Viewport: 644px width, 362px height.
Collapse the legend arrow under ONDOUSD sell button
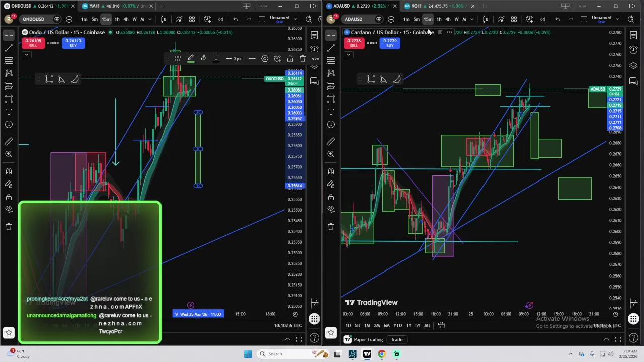[x=26, y=55]
